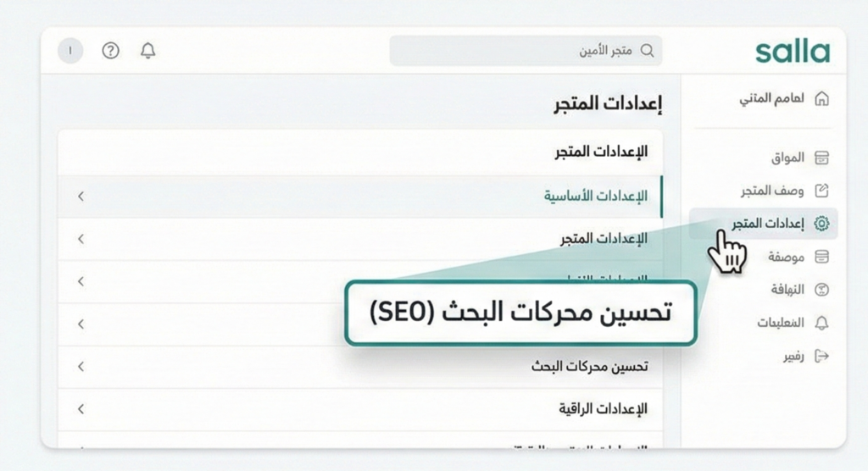Expand the تحسين محركات البحث row chevron

(81, 367)
